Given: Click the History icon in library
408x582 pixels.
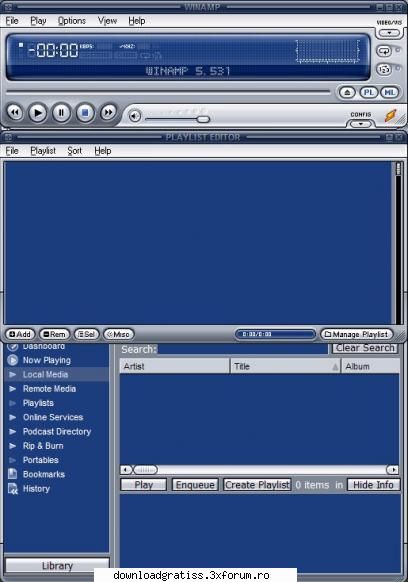Looking at the screenshot, I should 13,489.
